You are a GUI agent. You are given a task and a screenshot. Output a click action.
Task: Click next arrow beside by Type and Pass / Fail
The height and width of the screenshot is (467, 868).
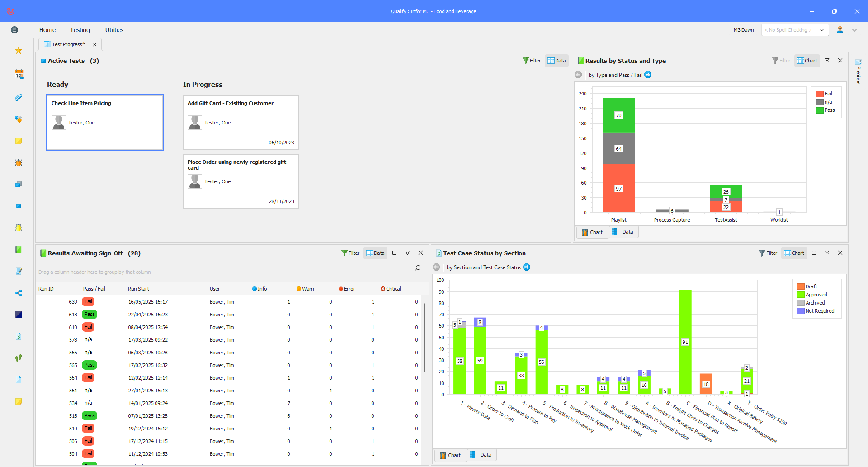click(x=648, y=75)
